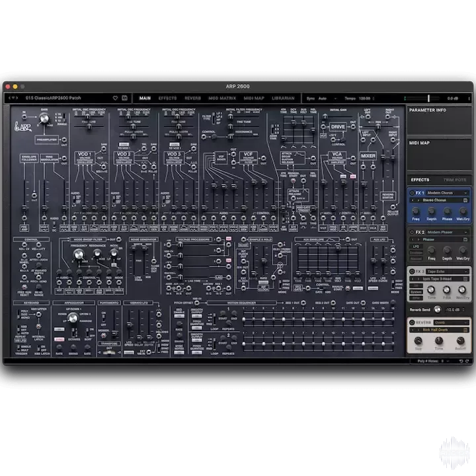Save the FX 3 bpm Tape 3-Head preset
476x476 pixels.
[x=465, y=279]
